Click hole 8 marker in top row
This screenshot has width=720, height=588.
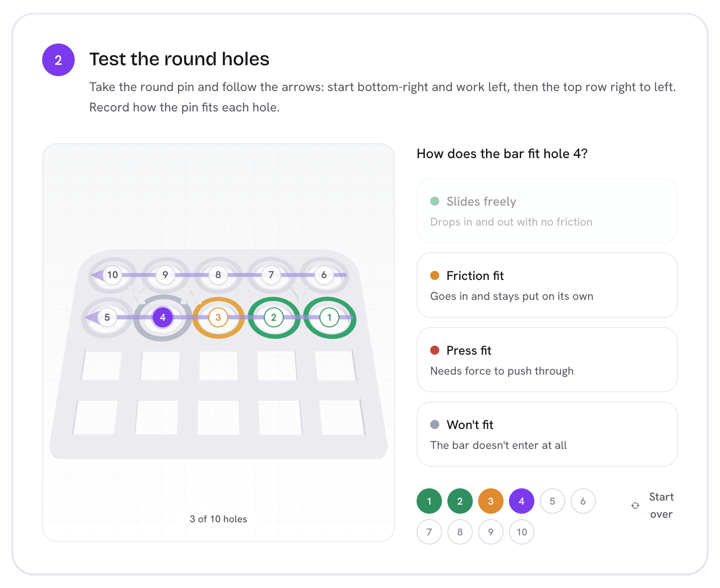click(x=218, y=275)
